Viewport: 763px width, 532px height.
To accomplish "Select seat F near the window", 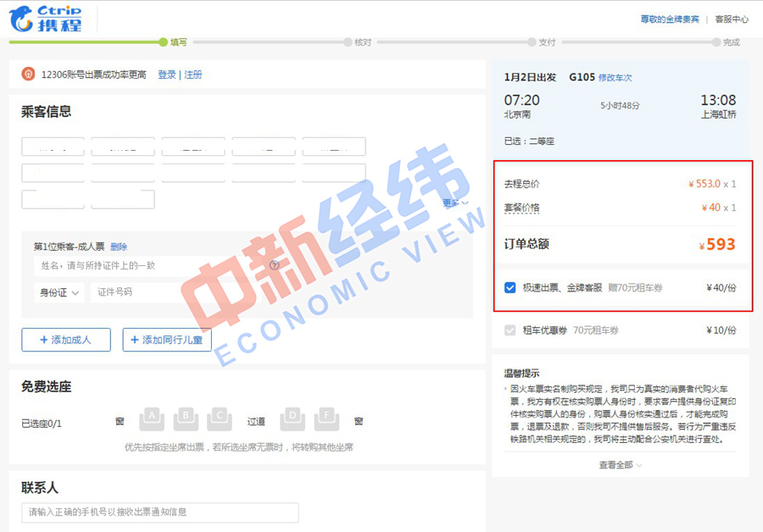I will point(326,413).
